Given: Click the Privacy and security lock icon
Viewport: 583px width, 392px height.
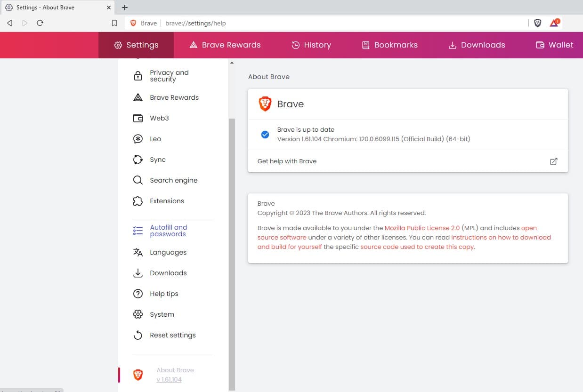Looking at the screenshot, I should 138,76.
